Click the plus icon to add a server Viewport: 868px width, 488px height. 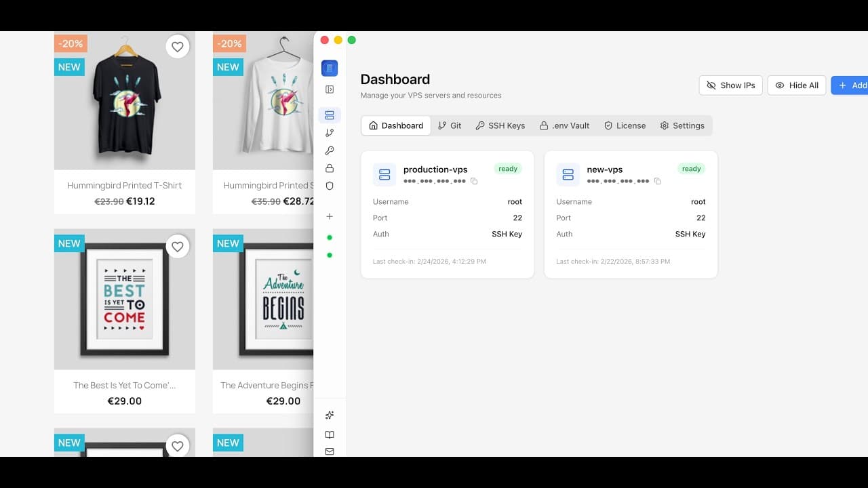click(x=330, y=216)
